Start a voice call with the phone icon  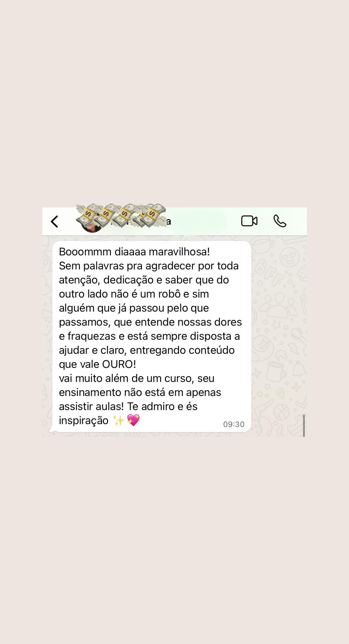point(280,221)
